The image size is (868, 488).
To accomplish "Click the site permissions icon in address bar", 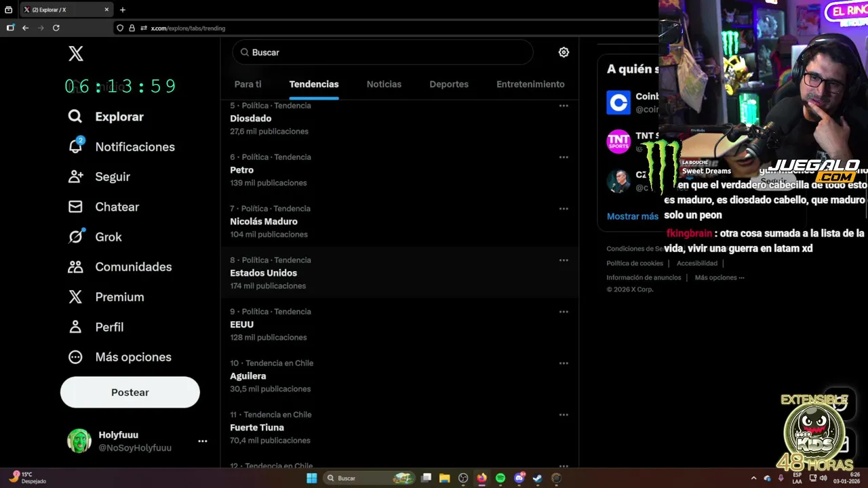I will click(x=144, y=28).
